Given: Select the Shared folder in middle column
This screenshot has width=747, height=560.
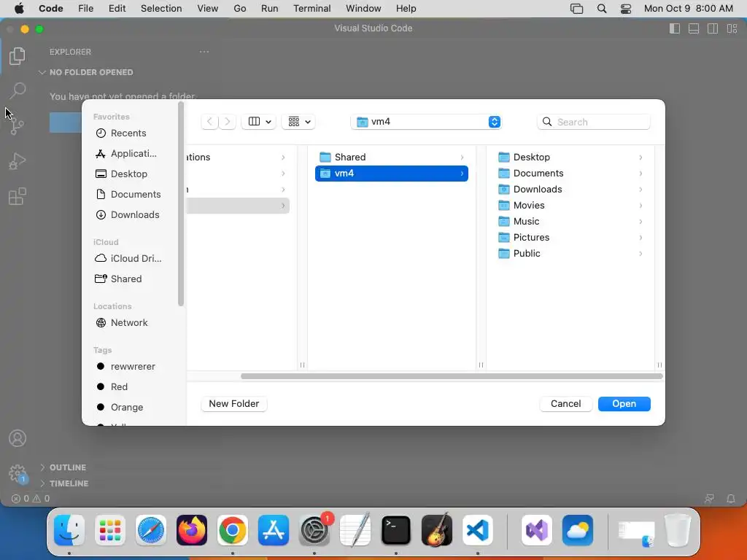Looking at the screenshot, I should pos(392,157).
